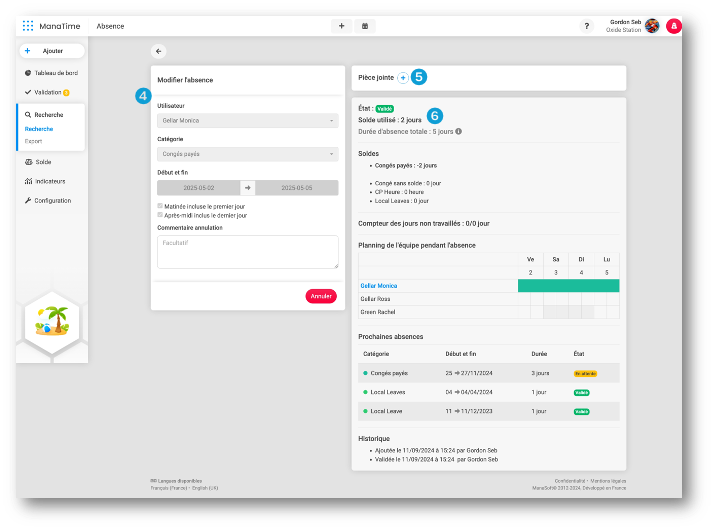Screen dimensions: 713x529
Task: Enable Matinée incluse le premier jour
Action: pyautogui.click(x=160, y=207)
